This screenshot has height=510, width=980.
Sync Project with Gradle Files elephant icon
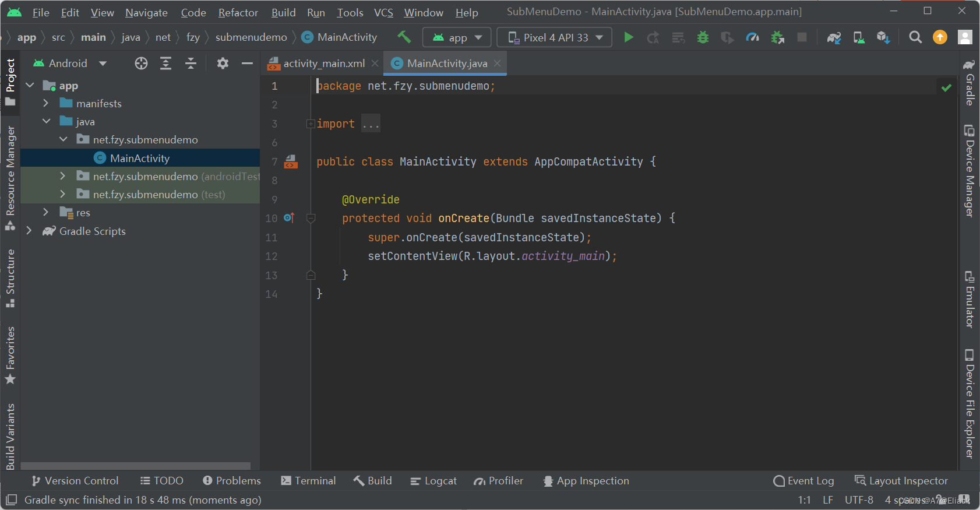point(834,37)
